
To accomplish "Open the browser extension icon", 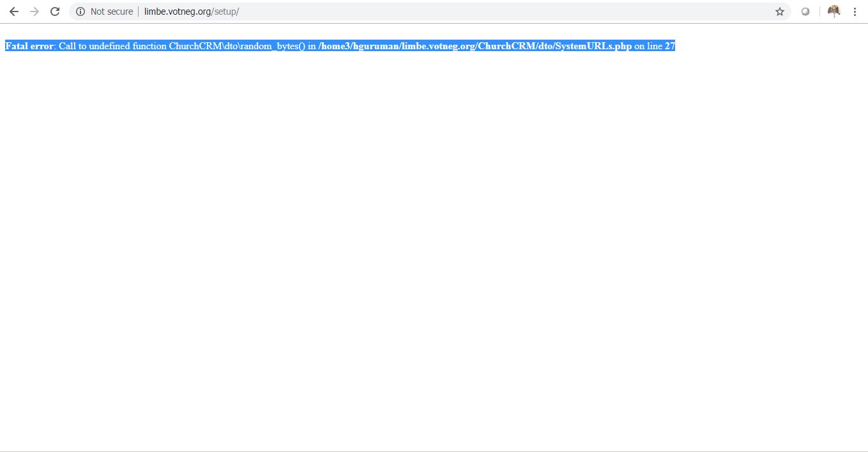I will click(805, 12).
